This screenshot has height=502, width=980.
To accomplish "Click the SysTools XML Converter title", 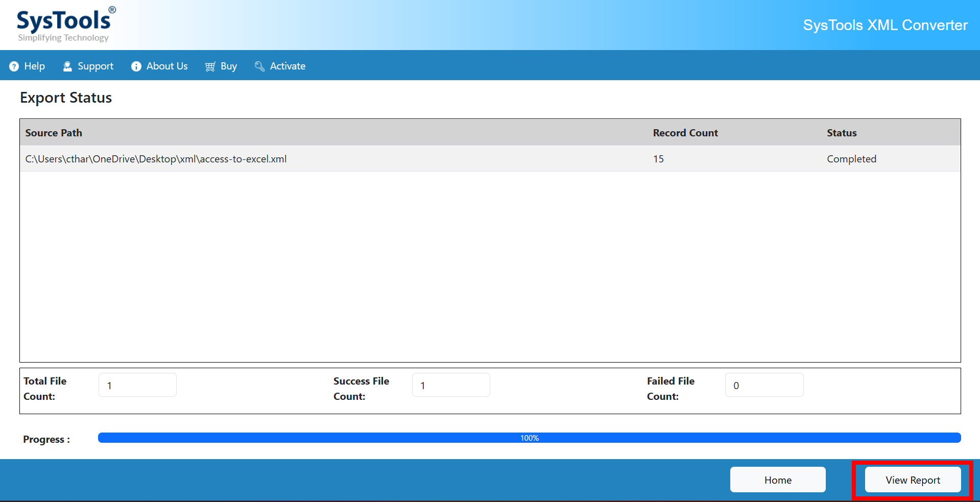I will pos(885,25).
